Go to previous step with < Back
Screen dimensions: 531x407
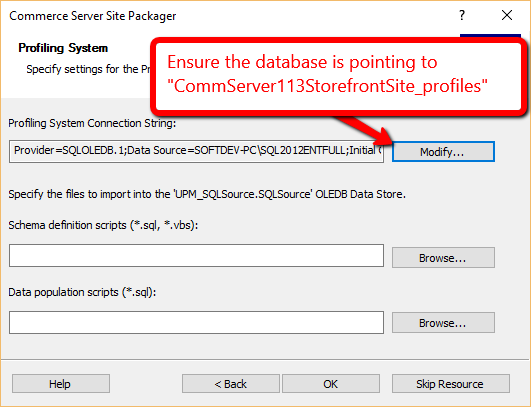point(231,384)
